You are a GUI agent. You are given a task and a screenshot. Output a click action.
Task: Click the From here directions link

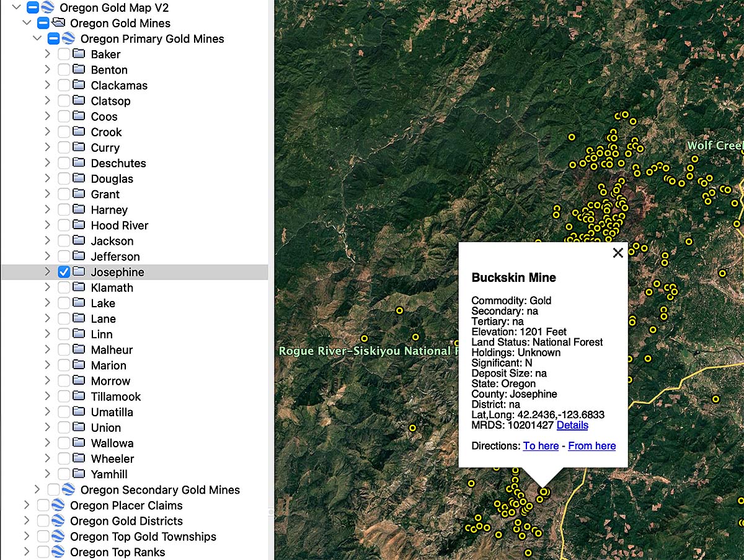[x=591, y=446]
